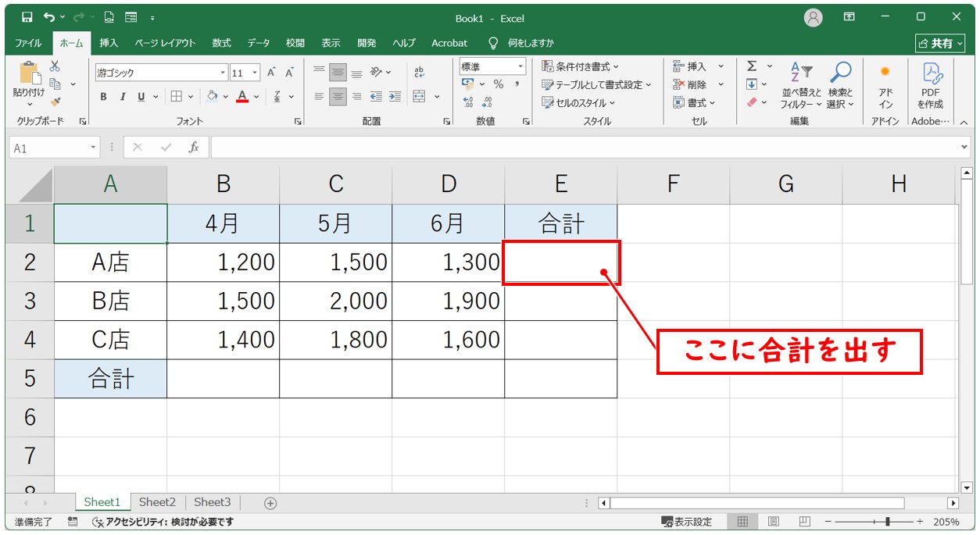This screenshot has height=535, width=980.
Task: Expand the Name Box dropdown arrow
Action: tap(94, 147)
